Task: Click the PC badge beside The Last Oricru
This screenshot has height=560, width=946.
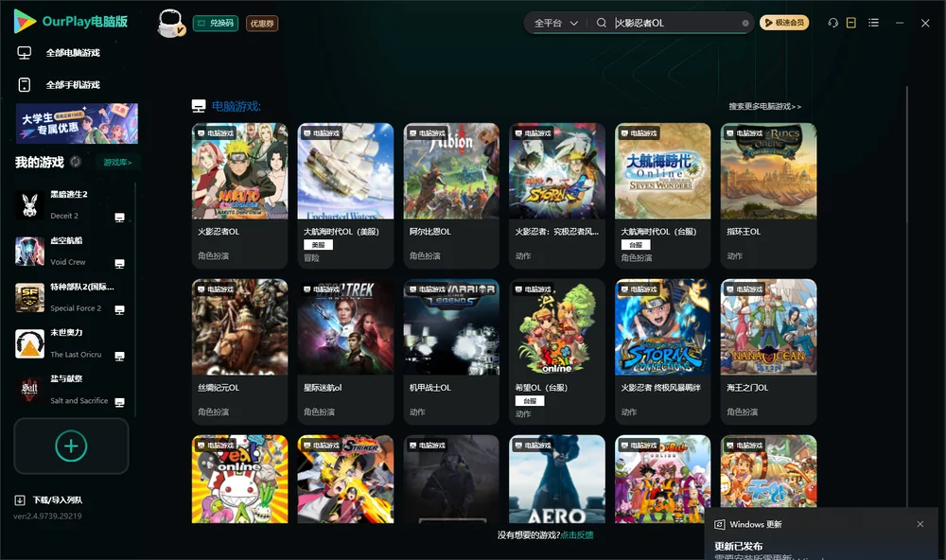Action: pyautogui.click(x=119, y=356)
